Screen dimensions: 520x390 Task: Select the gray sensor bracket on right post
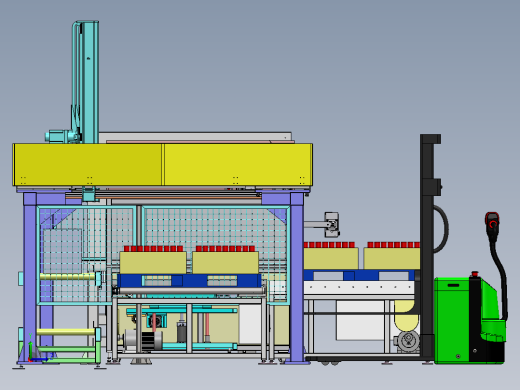pos(323,225)
